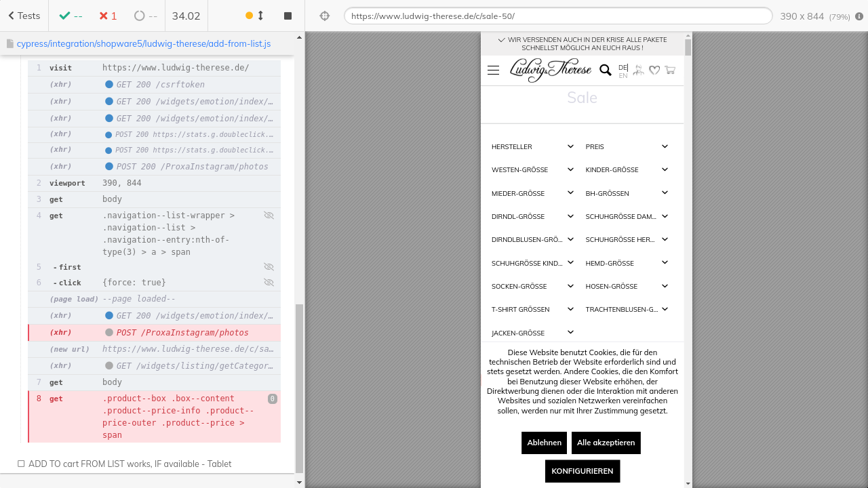868x488 pixels.
Task: Click the Ludwig & Therese logo
Action: [x=550, y=70]
